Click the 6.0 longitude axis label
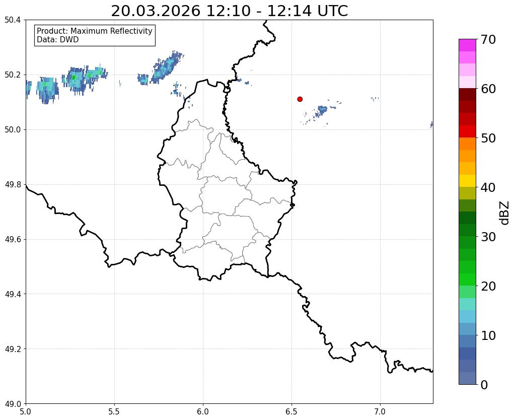The width and height of the screenshot is (515, 420). click(203, 412)
